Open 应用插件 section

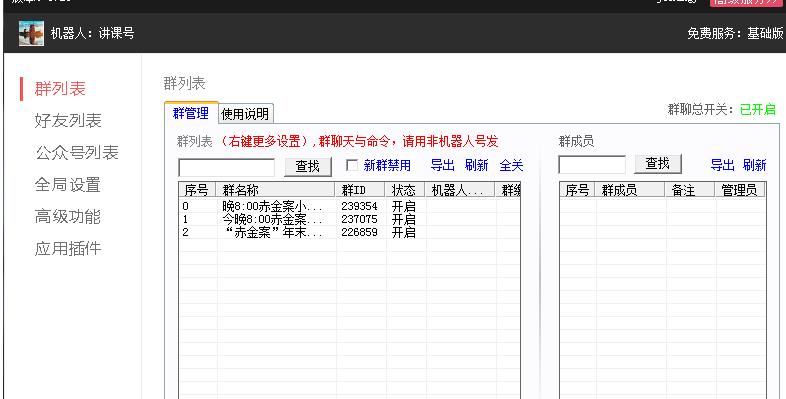coord(68,249)
